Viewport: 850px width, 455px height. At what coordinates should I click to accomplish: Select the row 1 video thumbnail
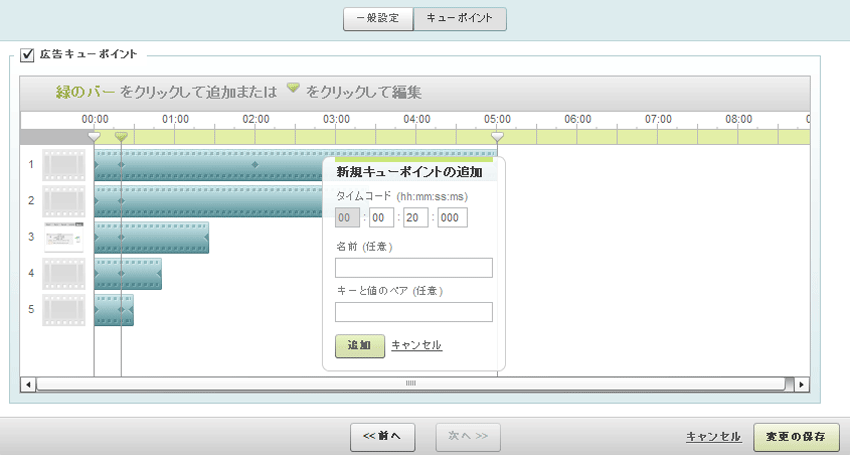(64, 165)
